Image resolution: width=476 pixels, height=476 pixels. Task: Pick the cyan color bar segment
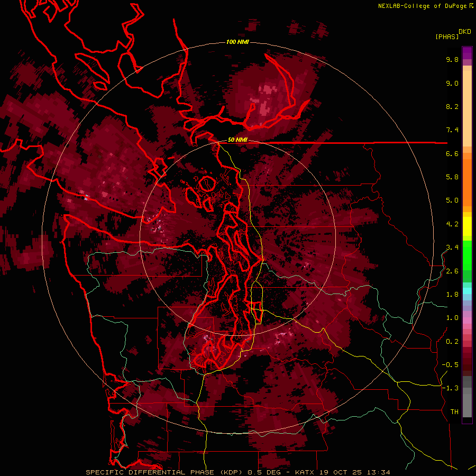pyautogui.click(x=467, y=291)
